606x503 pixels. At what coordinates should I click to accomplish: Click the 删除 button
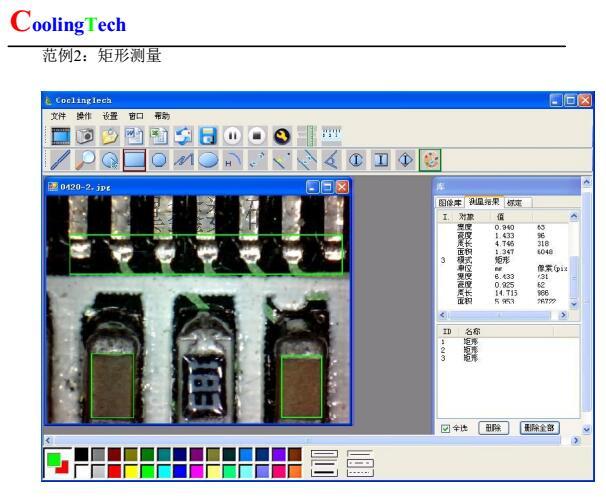pos(494,428)
